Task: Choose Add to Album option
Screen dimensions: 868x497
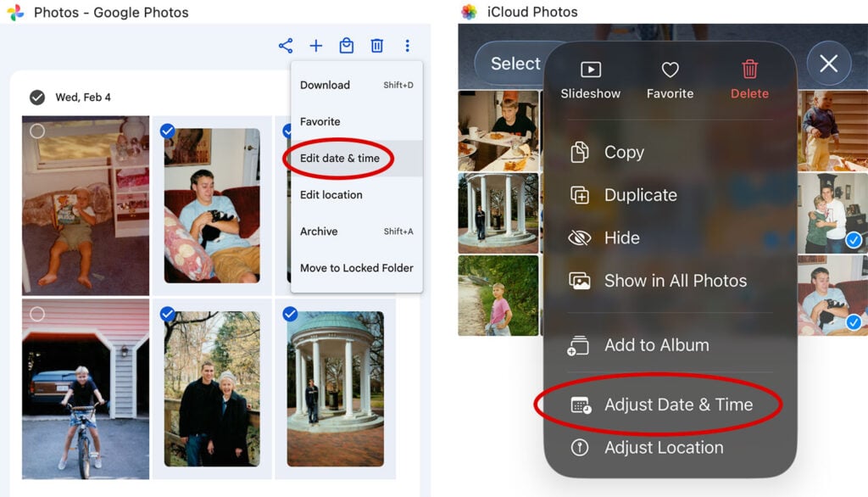Action: pos(670,345)
